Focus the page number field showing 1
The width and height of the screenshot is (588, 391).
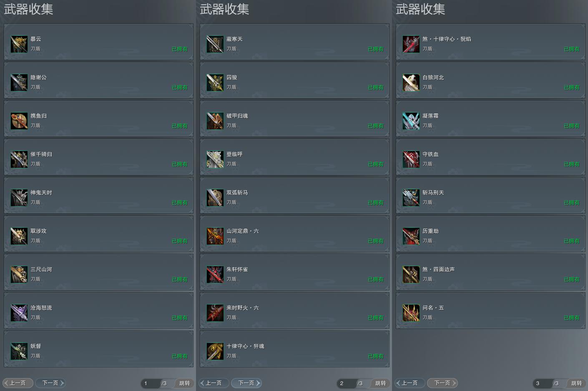(x=151, y=383)
